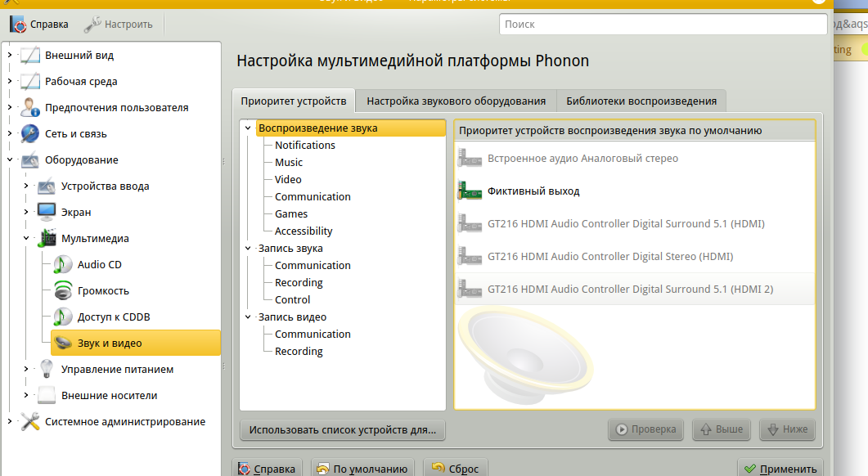Click the Выше move-up button
Image resolution: width=868 pixels, height=476 pixels.
pos(722,429)
